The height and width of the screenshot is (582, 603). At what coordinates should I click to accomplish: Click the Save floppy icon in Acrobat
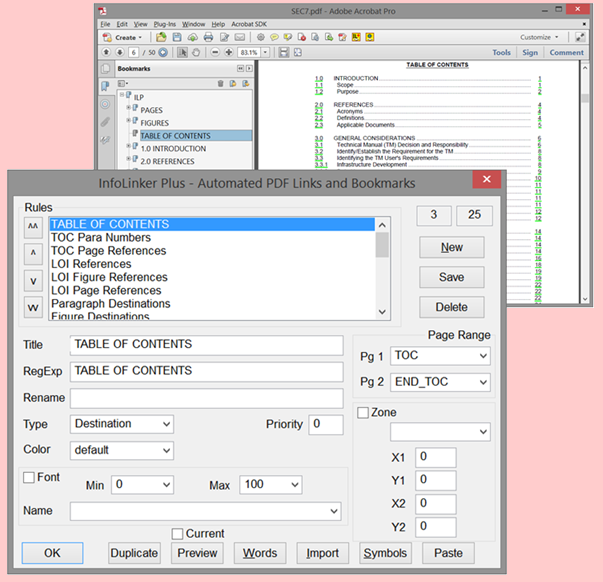177,37
